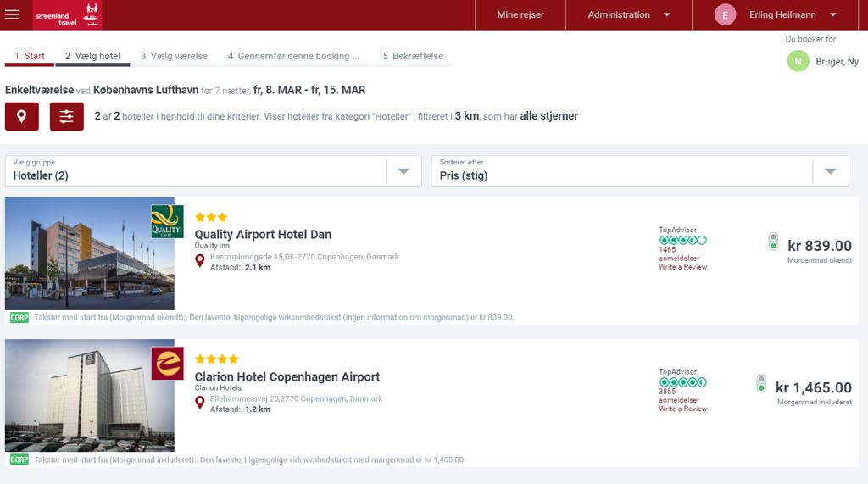Expand the Erling Heilmann user menu arrow
868x484 pixels.
point(833,15)
